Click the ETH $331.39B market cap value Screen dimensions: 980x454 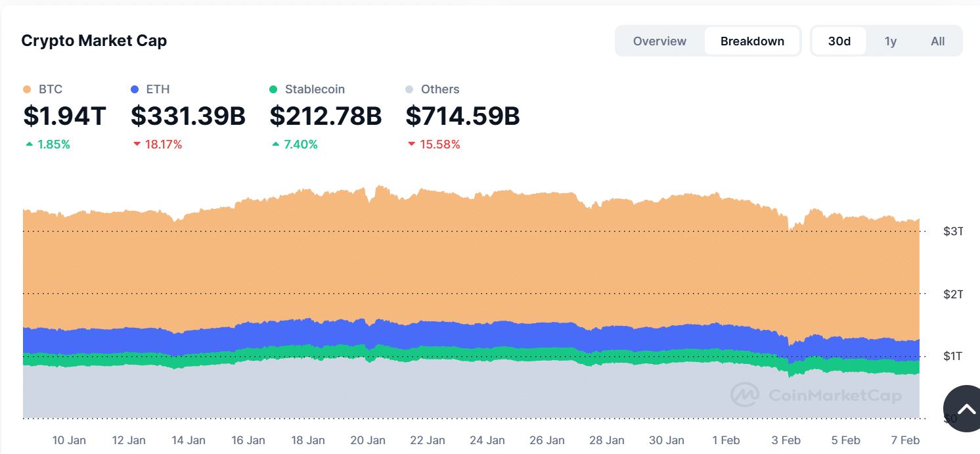pos(188,116)
